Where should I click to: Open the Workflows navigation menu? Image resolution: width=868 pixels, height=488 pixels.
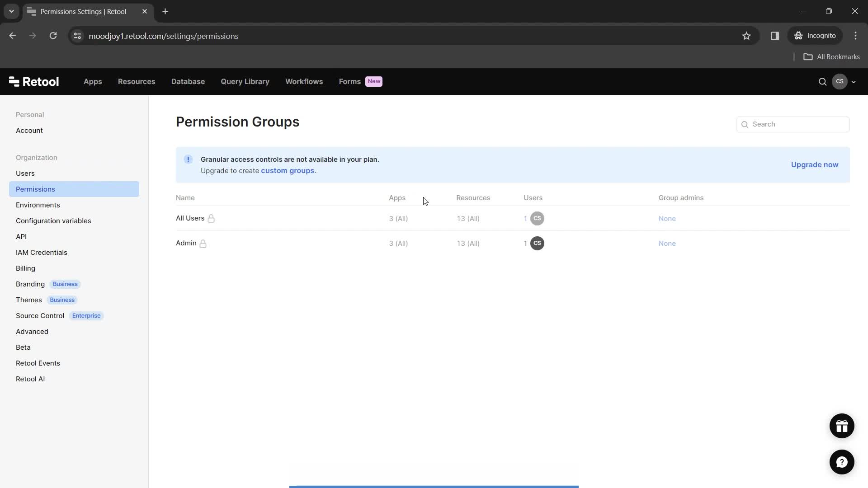(305, 82)
